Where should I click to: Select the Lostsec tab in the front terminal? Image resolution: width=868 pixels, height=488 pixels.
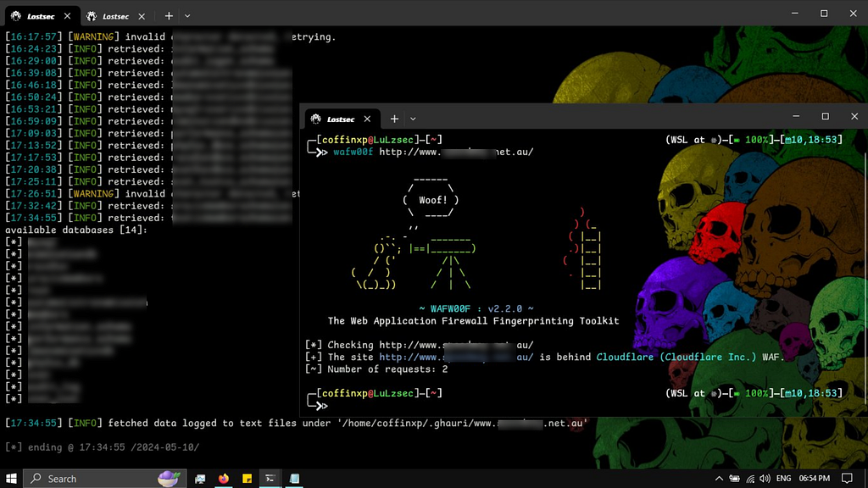point(339,119)
